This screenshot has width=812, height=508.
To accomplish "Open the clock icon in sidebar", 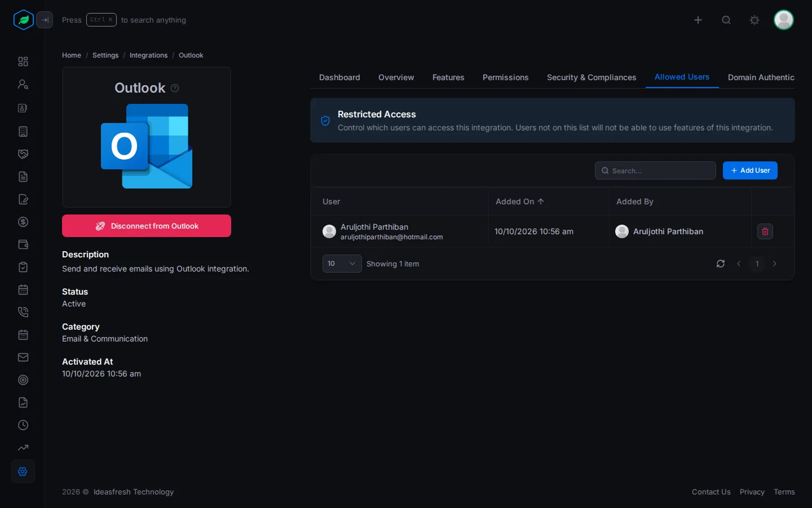I will (x=23, y=425).
